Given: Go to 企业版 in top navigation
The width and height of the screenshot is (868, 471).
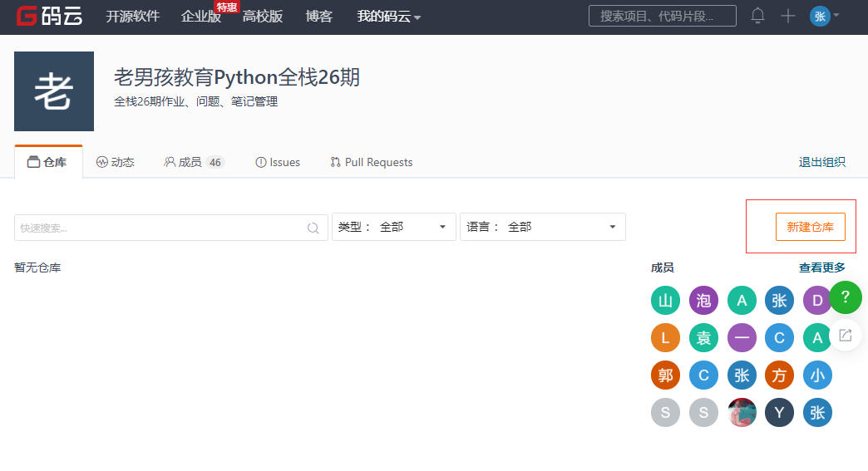Looking at the screenshot, I should click(x=201, y=17).
